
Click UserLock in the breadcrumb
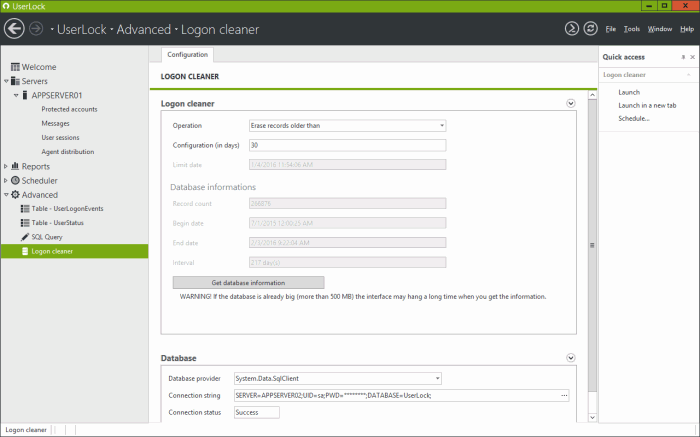[x=82, y=29]
